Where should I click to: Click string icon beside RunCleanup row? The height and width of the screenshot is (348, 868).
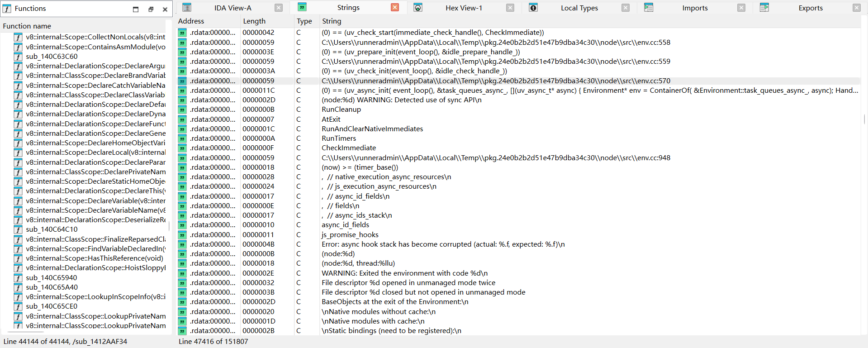[x=182, y=110]
